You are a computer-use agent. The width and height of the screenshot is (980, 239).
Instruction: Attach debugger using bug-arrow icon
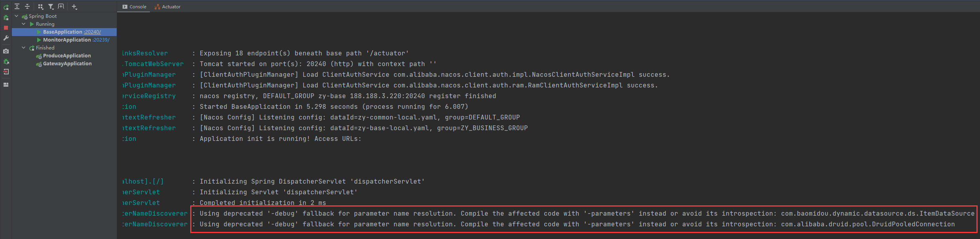coord(5,61)
